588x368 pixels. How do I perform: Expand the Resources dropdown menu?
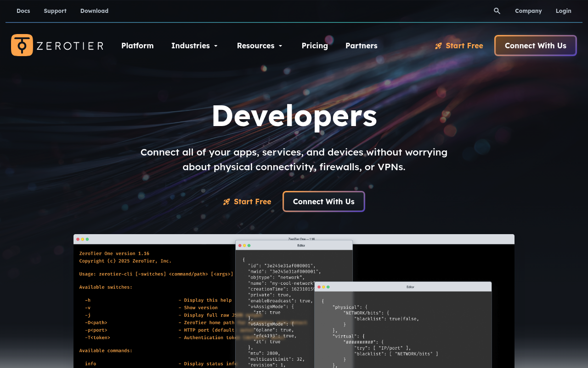(x=260, y=46)
